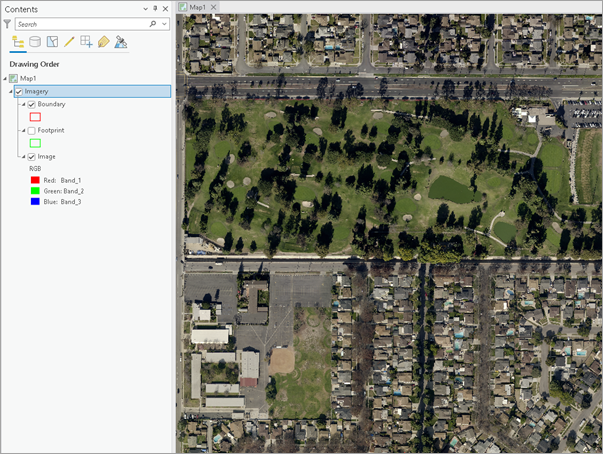
Task: Turn off the Boundary layer checkbox
Action: pyautogui.click(x=32, y=105)
